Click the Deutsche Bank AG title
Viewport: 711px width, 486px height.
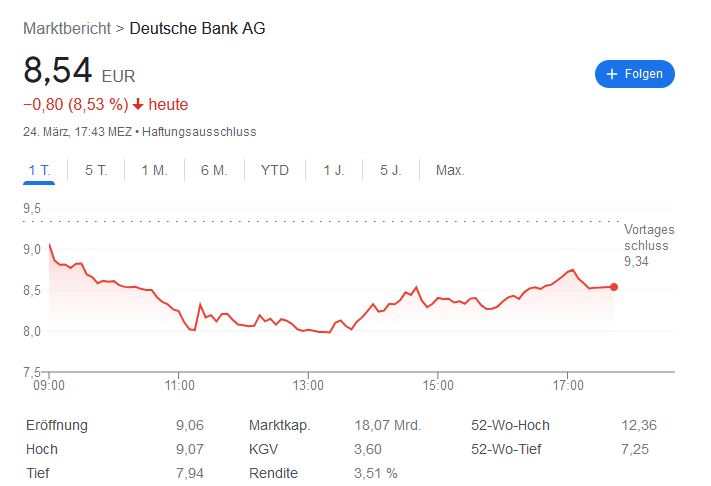197,29
